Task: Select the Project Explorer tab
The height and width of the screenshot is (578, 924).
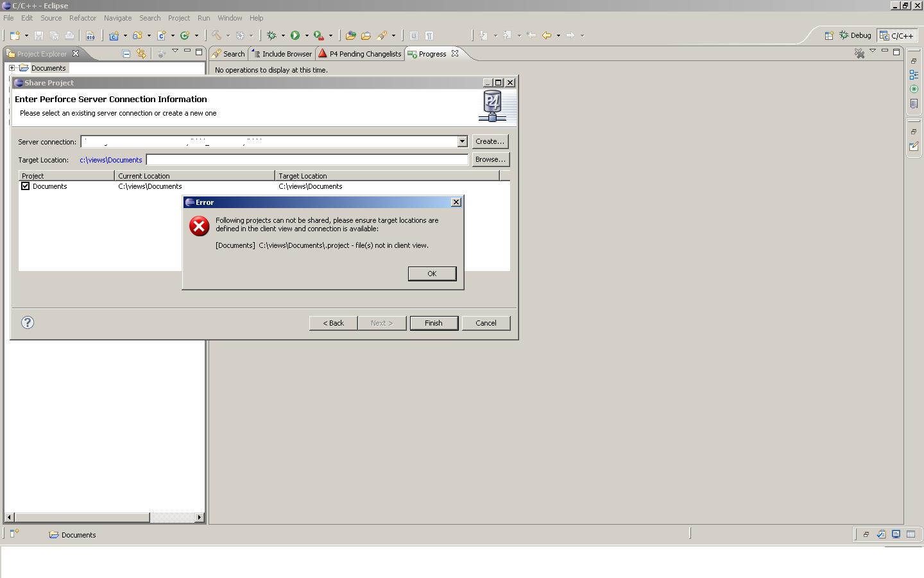Action: (x=42, y=54)
